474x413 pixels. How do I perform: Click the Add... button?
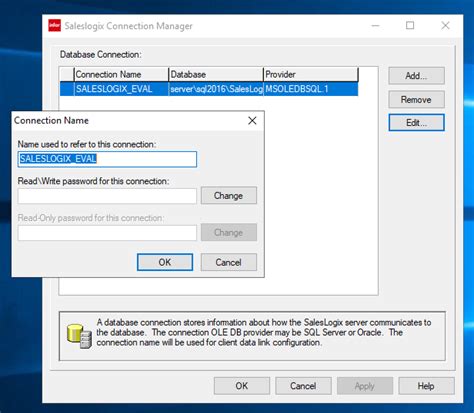(416, 76)
